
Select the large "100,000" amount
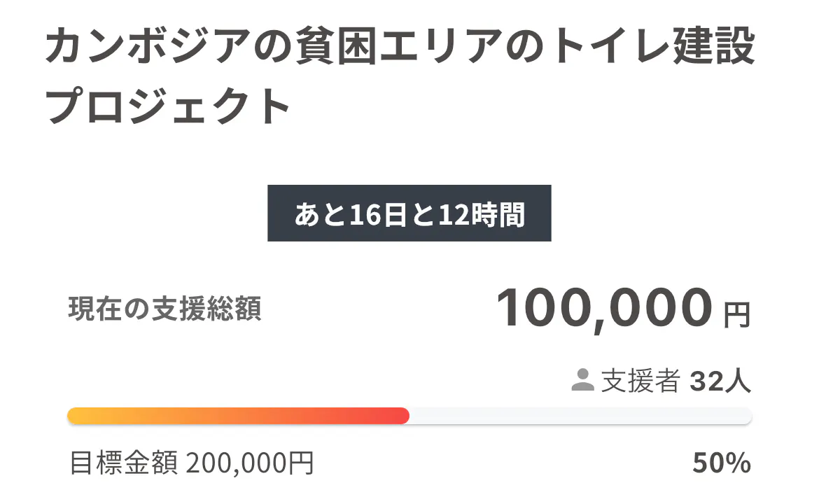click(x=604, y=309)
